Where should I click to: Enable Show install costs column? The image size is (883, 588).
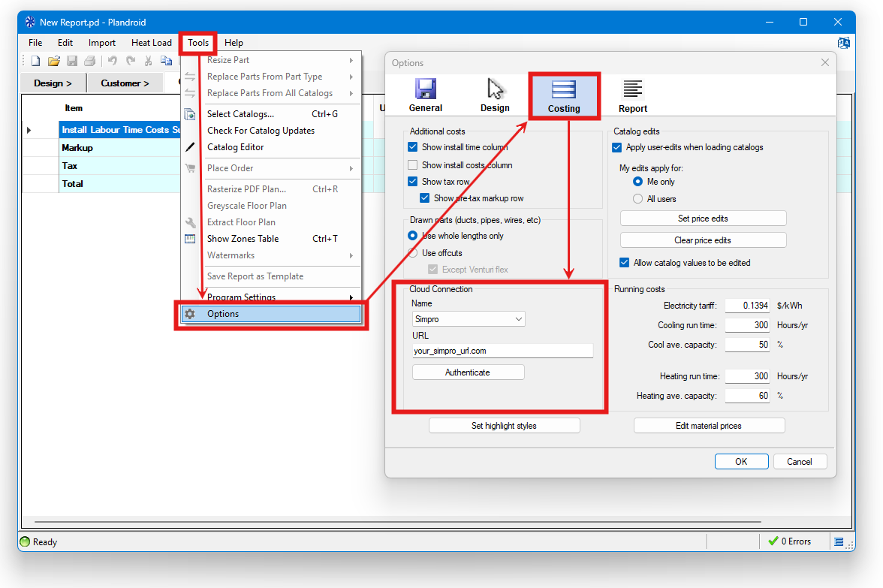click(412, 164)
